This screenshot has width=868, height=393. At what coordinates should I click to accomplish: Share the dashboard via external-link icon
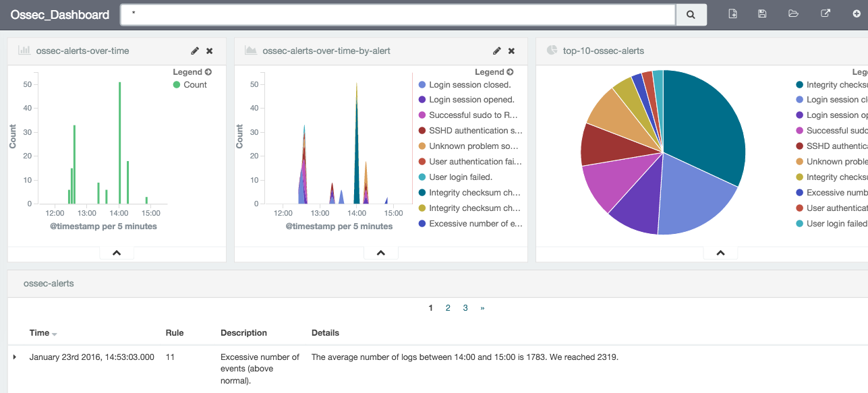point(826,14)
